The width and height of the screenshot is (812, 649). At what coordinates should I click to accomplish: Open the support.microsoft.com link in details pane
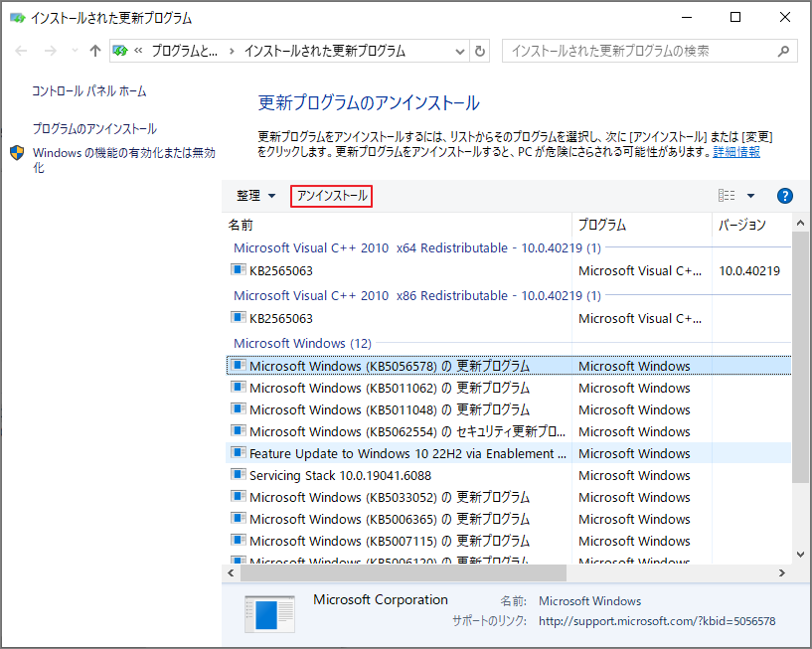[x=657, y=619]
